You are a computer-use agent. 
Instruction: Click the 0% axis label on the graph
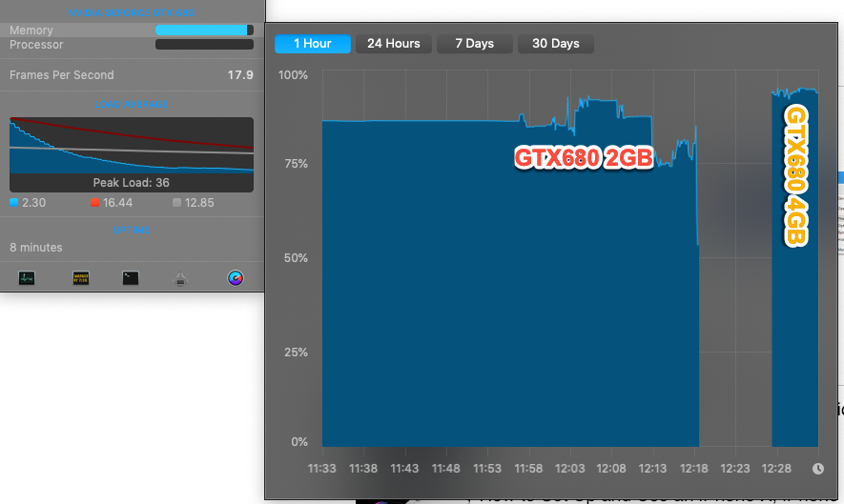[299, 442]
